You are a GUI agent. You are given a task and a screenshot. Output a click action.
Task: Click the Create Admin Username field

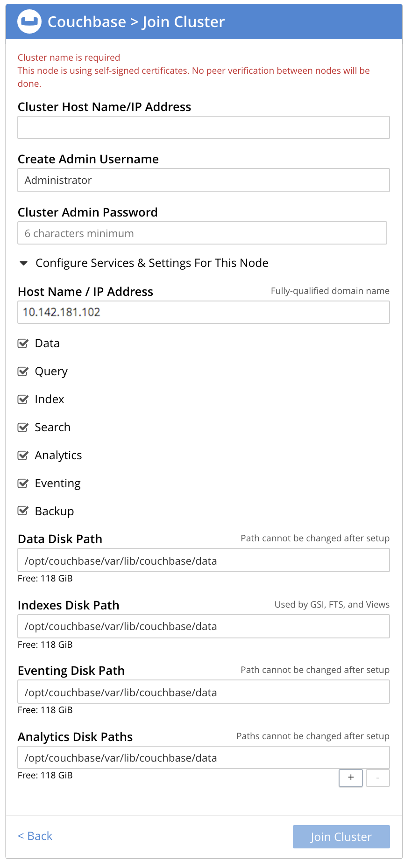tap(204, 180)
